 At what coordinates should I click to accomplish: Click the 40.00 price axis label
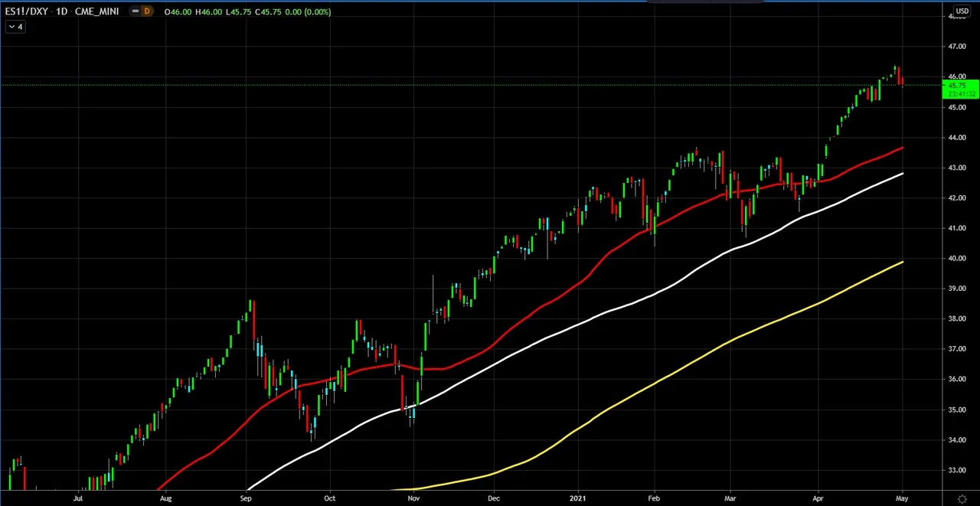957,259
